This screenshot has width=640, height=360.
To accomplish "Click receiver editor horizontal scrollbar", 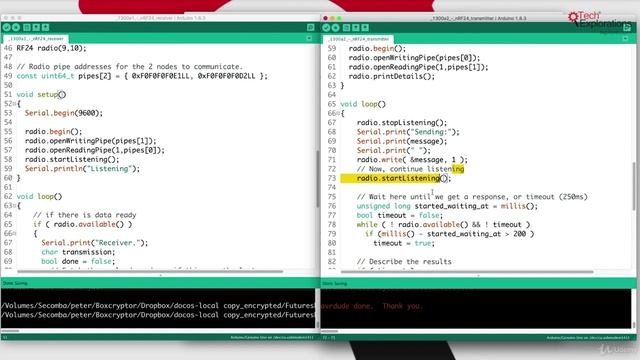I will tap(150, 271).
